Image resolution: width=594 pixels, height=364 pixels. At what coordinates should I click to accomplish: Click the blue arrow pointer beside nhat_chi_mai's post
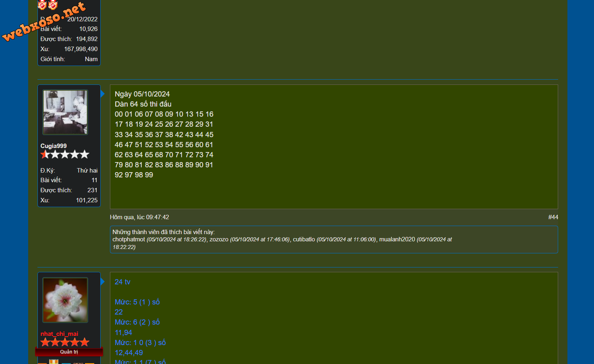coord(102,282)
